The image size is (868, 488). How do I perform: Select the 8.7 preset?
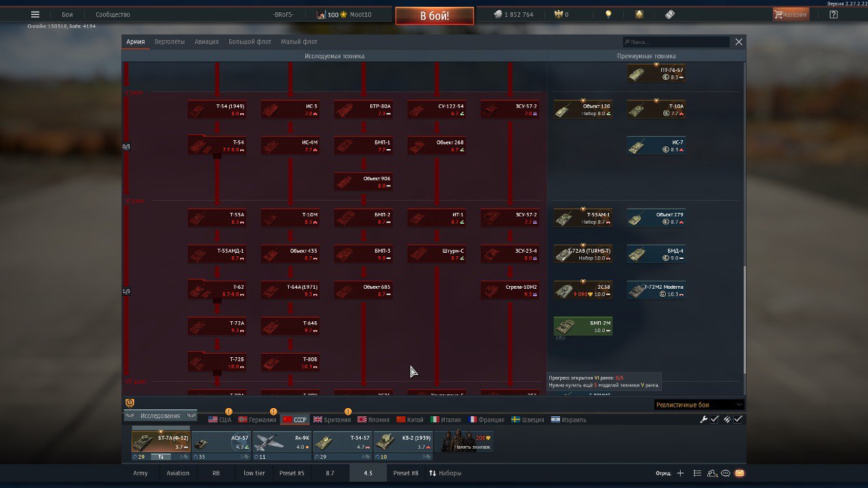coord(330,473)
